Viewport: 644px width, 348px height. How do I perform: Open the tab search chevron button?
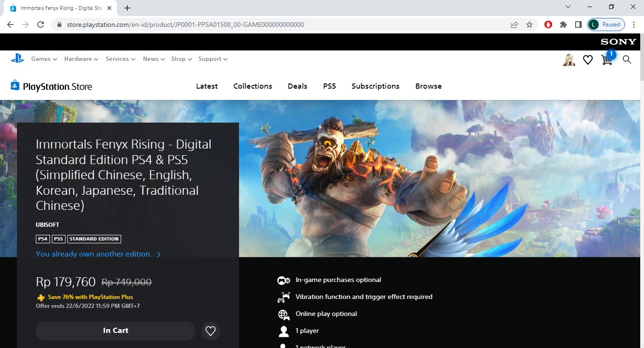568,7
